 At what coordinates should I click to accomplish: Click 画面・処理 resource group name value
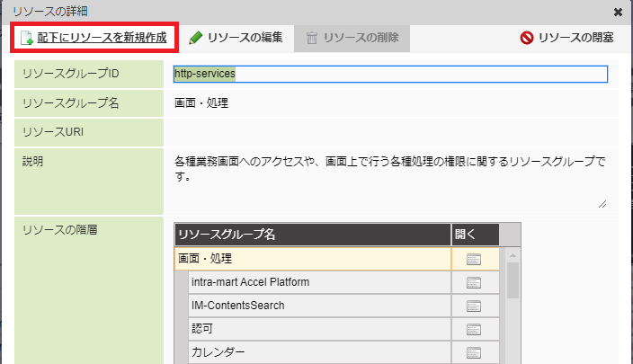click(201, 103)
